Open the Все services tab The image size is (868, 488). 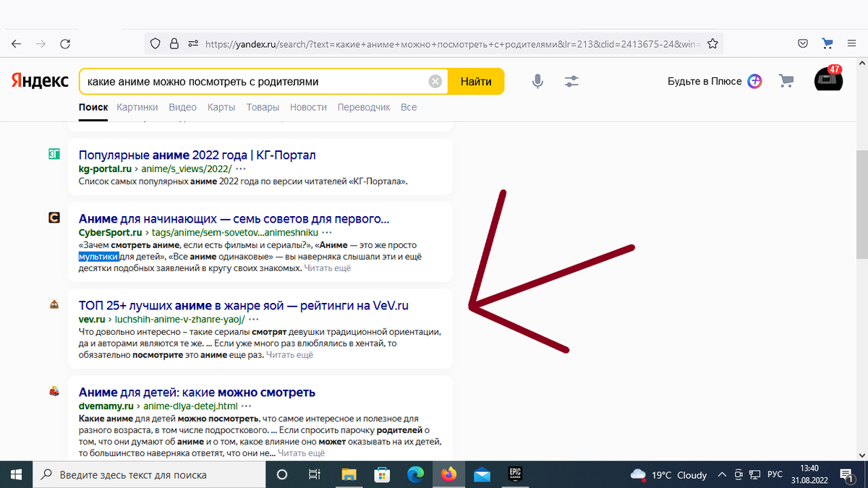coord(409,107)
